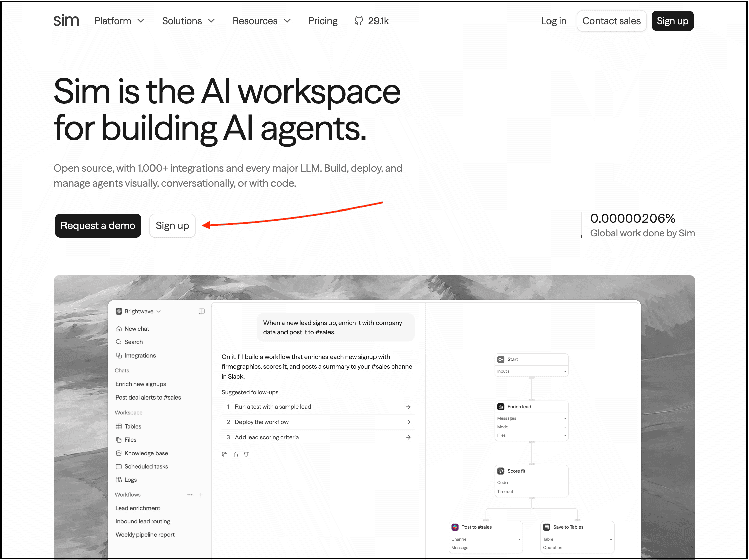Viewport: 749px width, 560px height.
Task: Open the Weekly pipeline report workflow
Action: tap(145, 535)
